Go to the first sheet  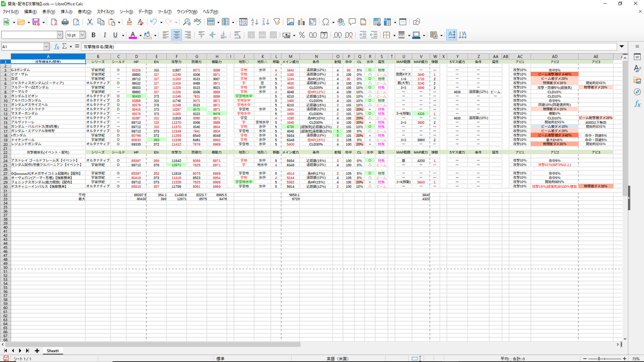(5, 350)
